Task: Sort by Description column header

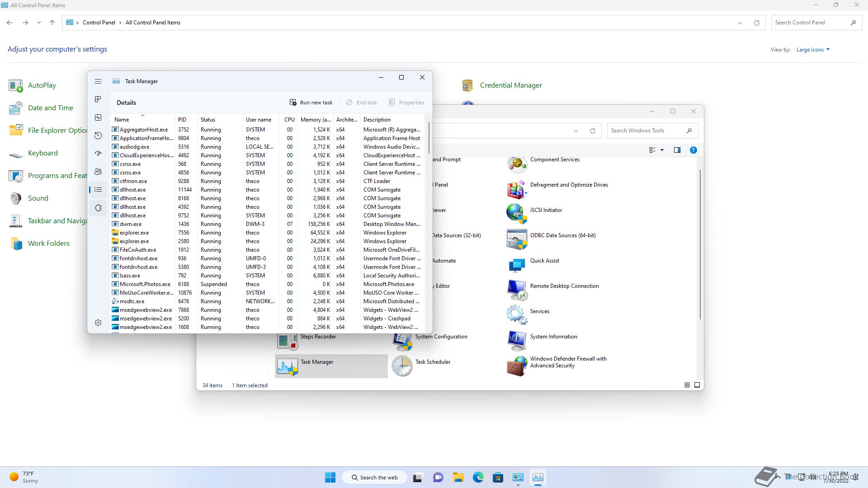Action: point(392,120)
